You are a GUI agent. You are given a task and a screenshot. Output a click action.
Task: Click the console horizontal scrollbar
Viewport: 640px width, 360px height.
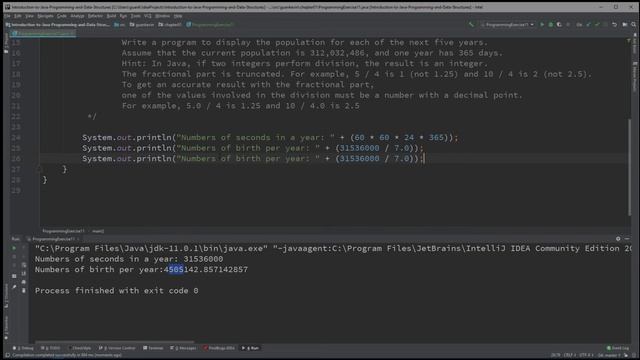point(114,342)
